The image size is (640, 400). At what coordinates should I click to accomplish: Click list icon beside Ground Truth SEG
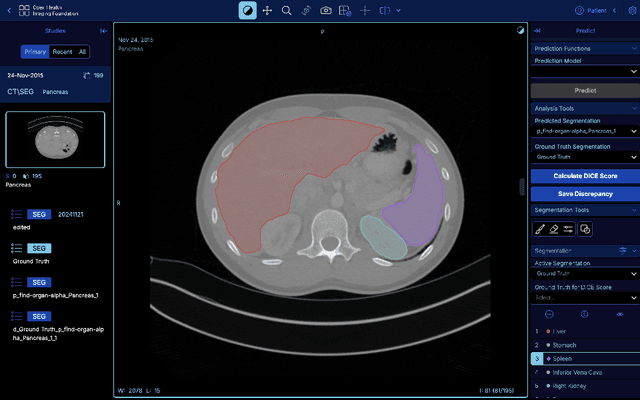(x=16, y=248)
